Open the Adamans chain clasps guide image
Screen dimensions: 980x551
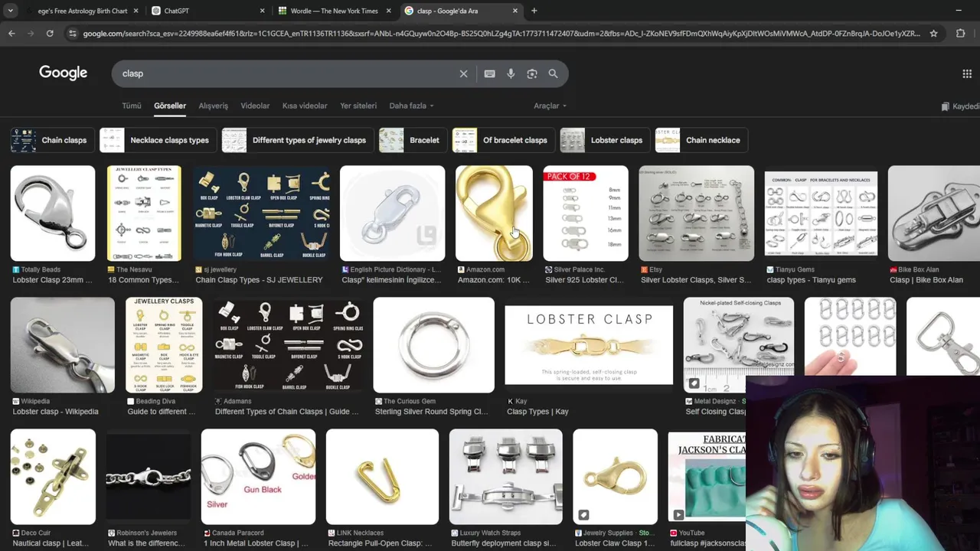(288, 345)
